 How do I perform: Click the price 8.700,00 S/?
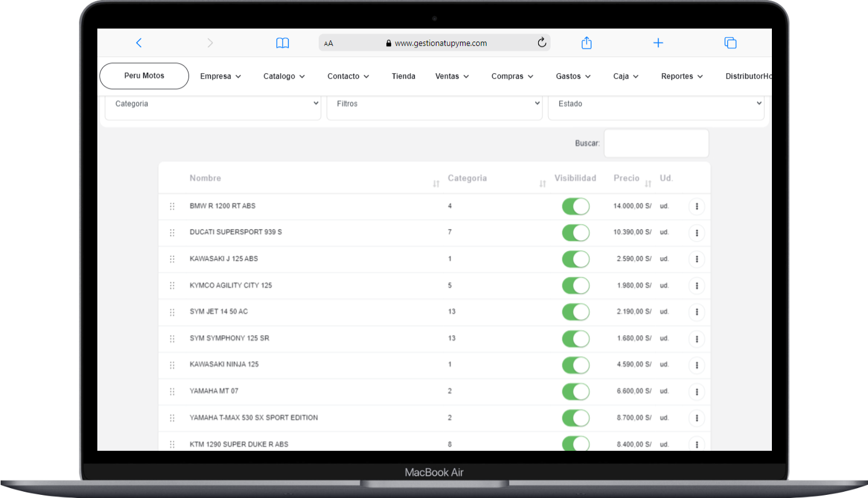(x=634, y=418)
